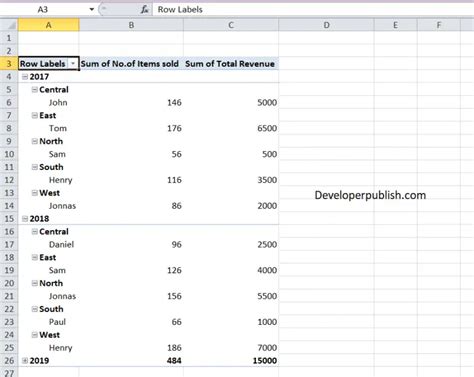474x377 pixels.
Task: Click the Name Box showing A3
Action: (43, 9)
